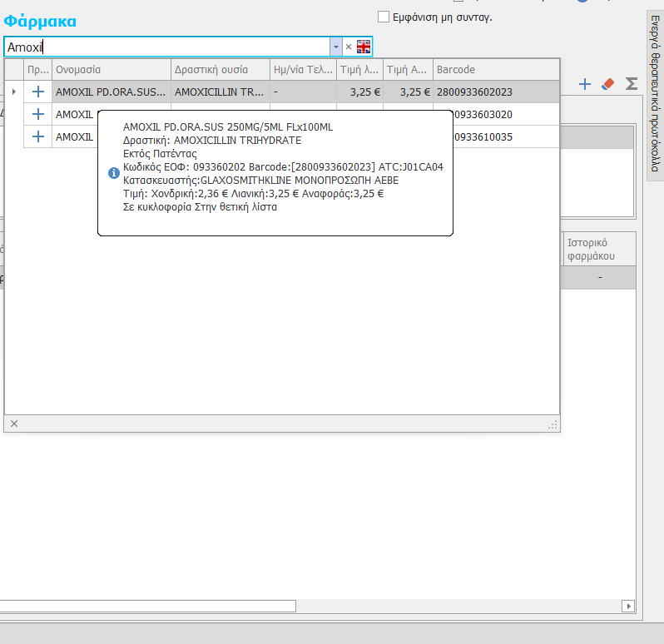The height and width of the screenshot is (644, 664).
Task: Click the info icon in the drug tooltip
Action: [x=114, y=173]
